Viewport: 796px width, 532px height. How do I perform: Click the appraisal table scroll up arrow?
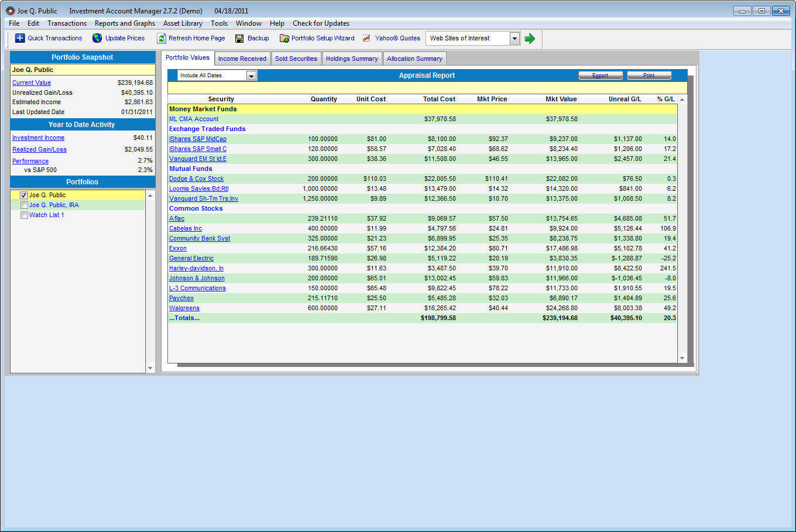click(x=682, y=99)
